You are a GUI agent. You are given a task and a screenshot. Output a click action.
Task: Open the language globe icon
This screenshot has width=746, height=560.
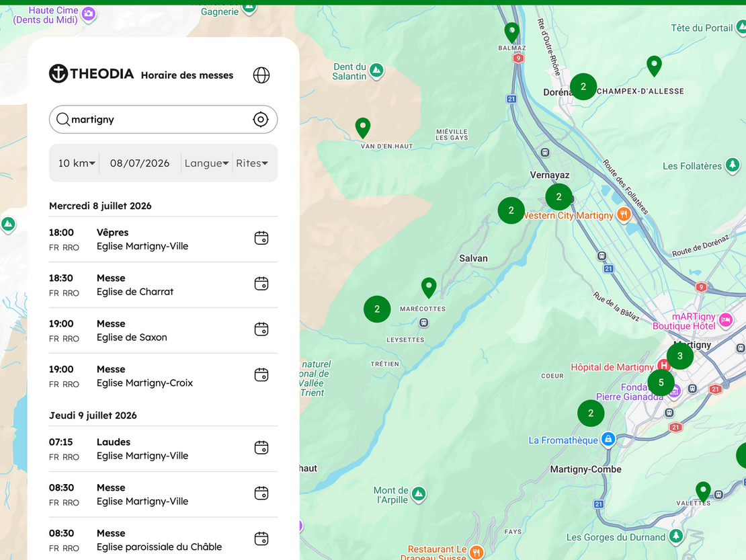coord(261,75)
